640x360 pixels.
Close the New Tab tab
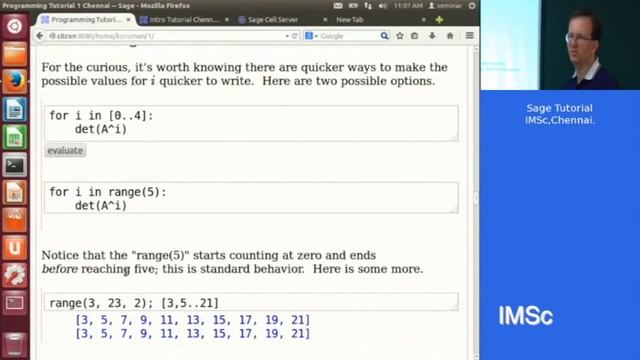(424, 20)
